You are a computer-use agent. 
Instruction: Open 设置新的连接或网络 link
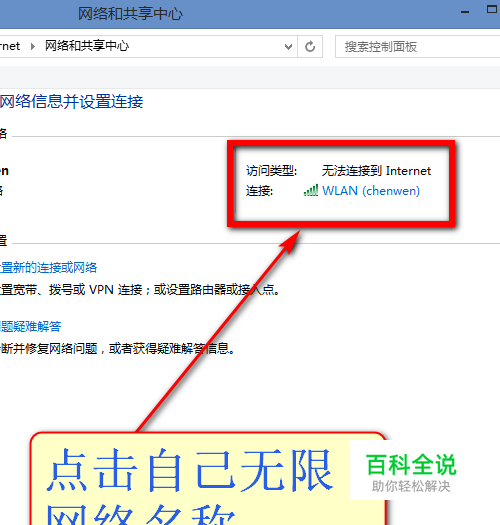tap(48, 268)
